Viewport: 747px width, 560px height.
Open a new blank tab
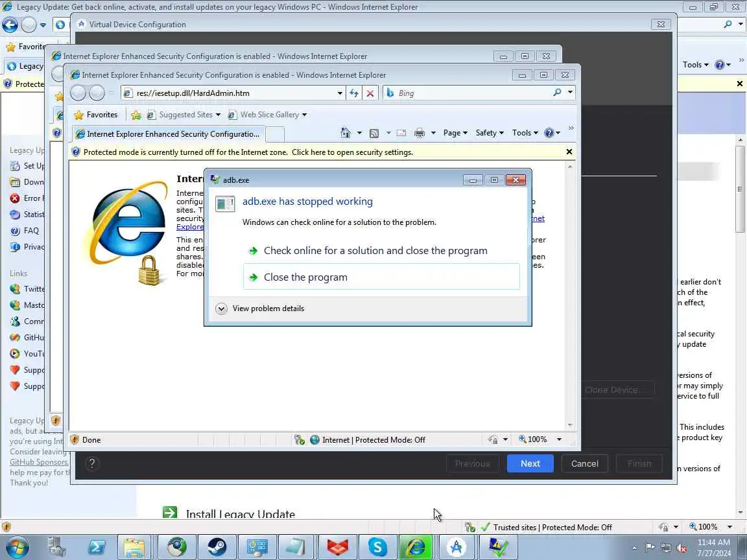click(274, 135)
